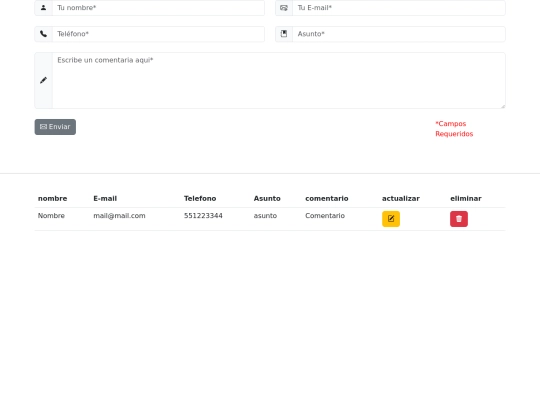Select the 551223344 phone cell

(203, 216)
